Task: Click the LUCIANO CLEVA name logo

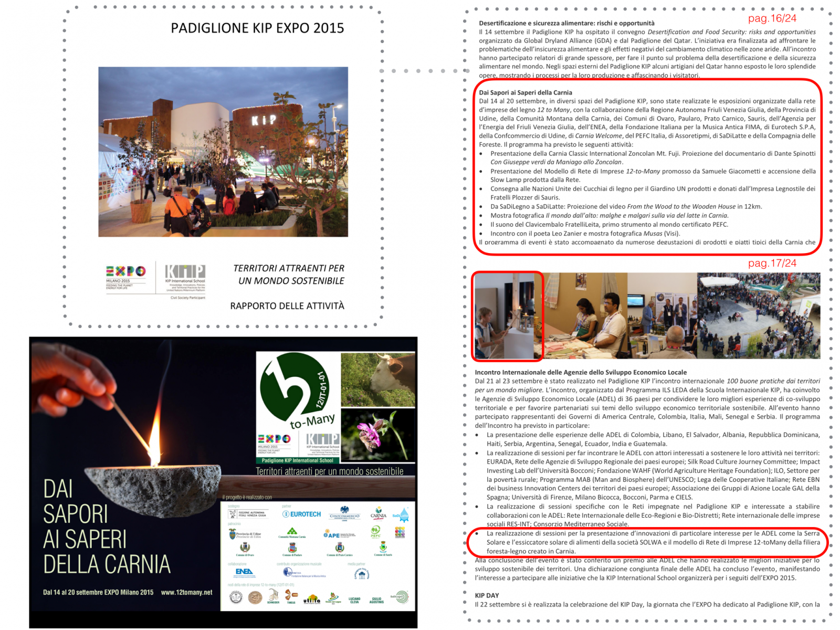Action: (354, 600)
